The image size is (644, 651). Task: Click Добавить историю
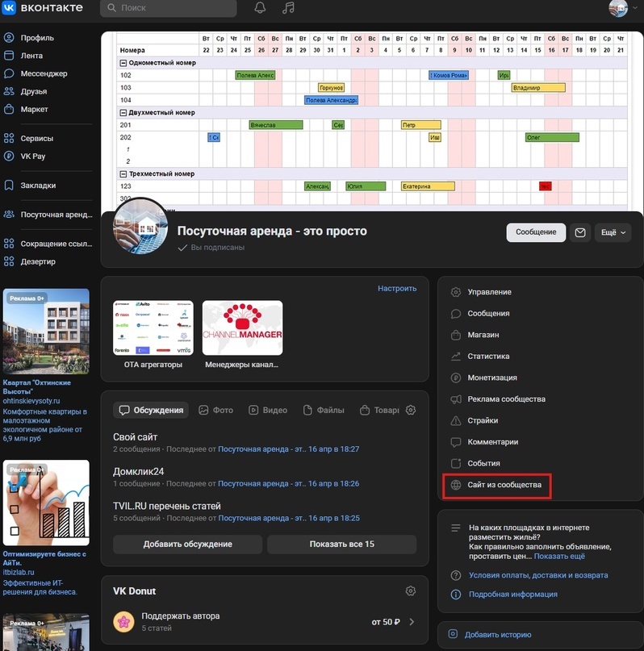click(x=497, y=635)
